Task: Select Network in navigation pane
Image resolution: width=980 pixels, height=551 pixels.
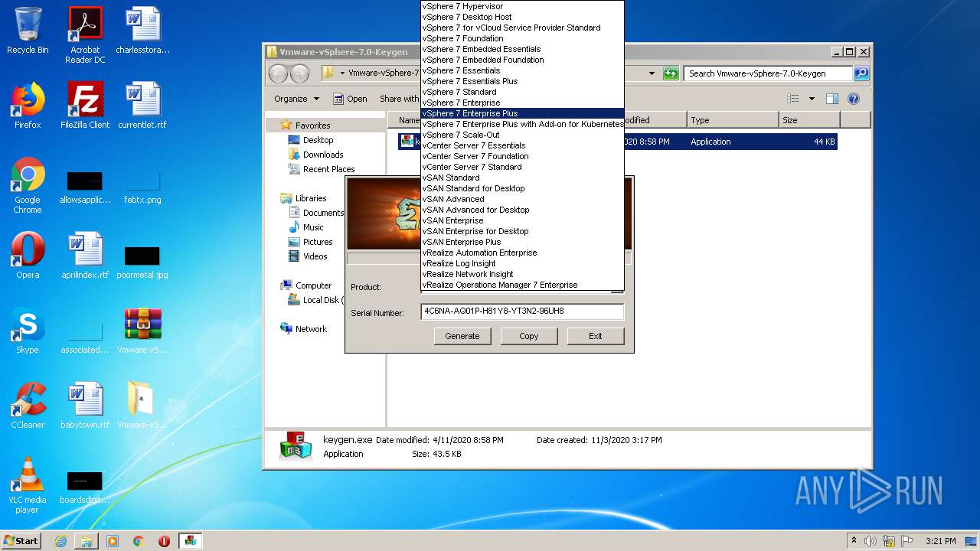Action: point(304,329)
